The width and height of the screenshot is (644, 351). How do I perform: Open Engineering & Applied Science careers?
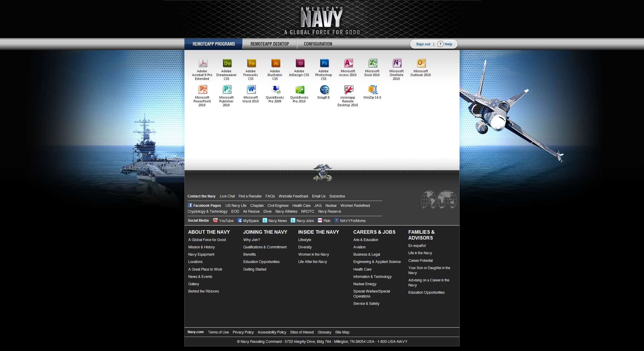(377, 262)
